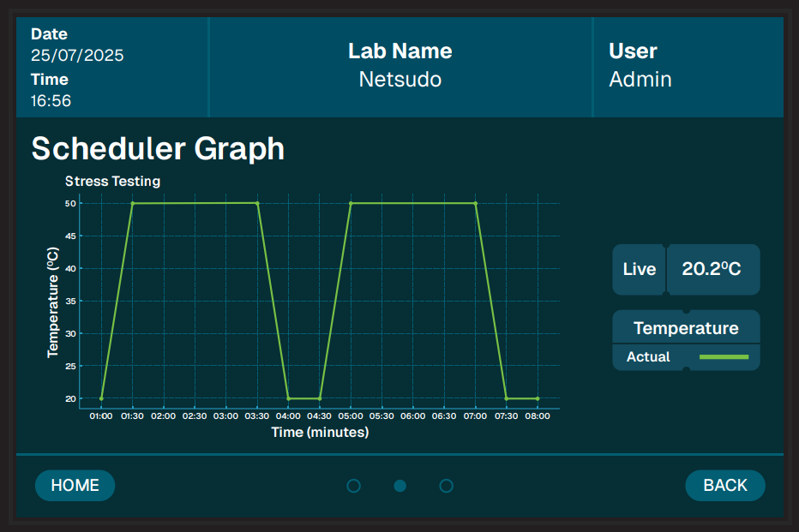Click the date 25/07/2025
The width and height of the screenshot is (799, 532).
coord(77,56)
